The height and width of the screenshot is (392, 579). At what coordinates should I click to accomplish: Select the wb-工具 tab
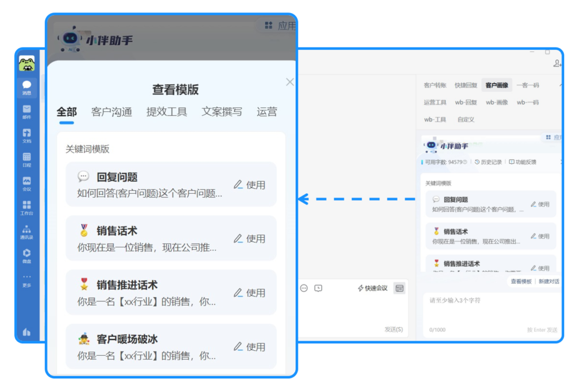pos(435,120)
